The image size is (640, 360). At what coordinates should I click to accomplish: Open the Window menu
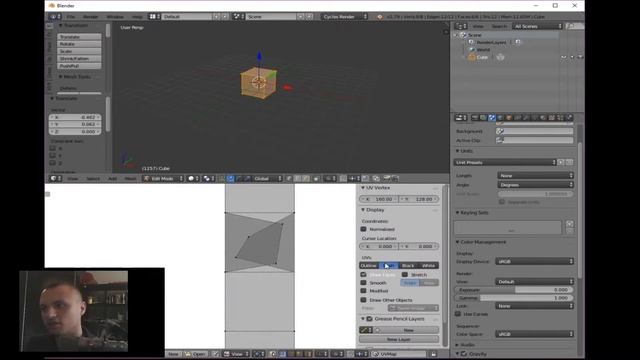115,17
